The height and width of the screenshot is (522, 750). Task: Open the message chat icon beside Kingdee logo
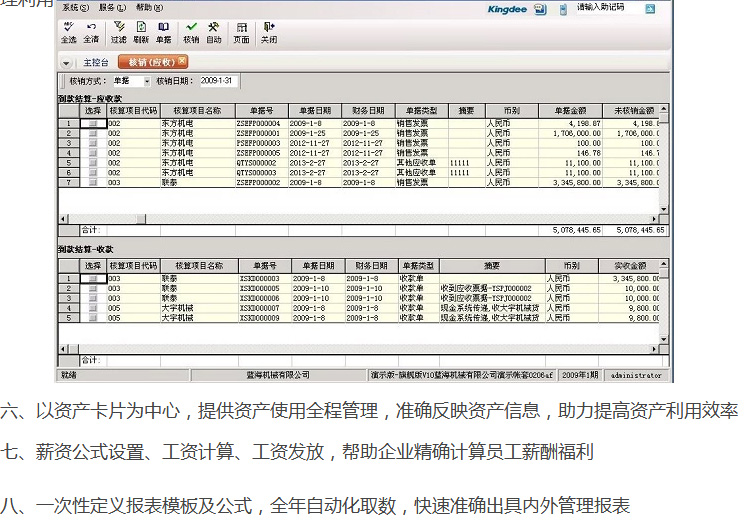(x=540, y=9)
